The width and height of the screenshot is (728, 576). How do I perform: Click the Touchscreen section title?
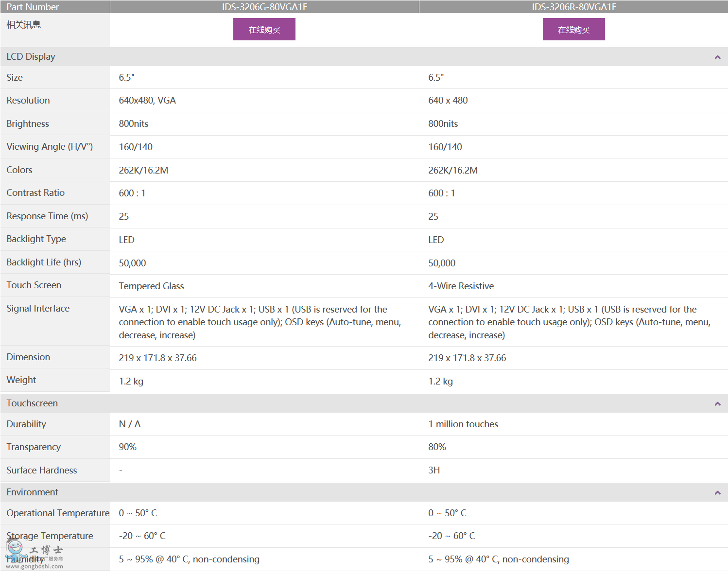pyautogui.click(x=32, y=403)
